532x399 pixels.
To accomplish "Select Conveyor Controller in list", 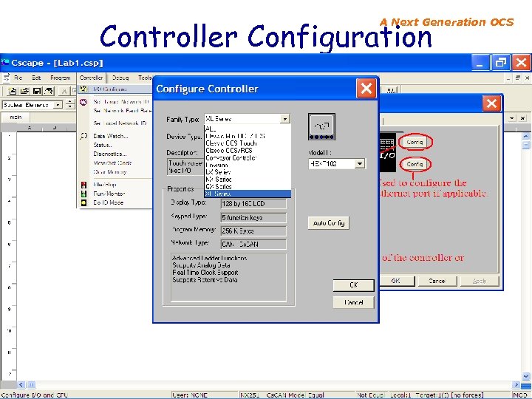I will 248,158.
